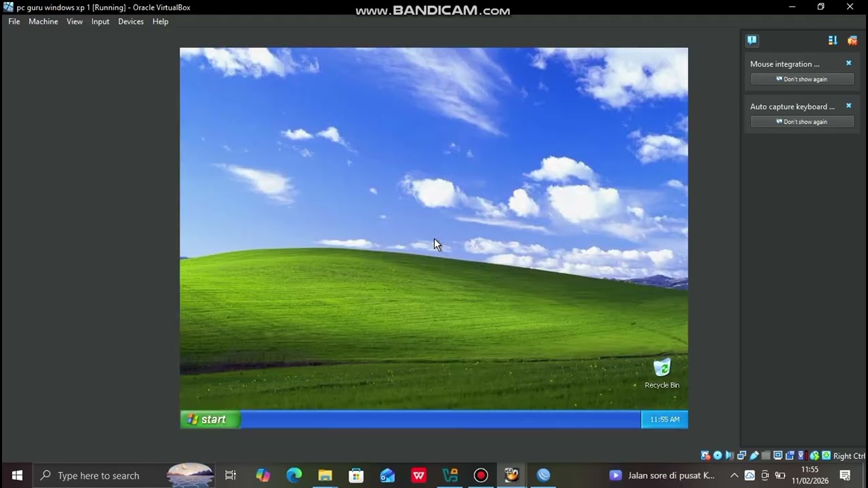Click Don't show again under Mouse integration
The image size is (868, 488).
click(802, 79)
